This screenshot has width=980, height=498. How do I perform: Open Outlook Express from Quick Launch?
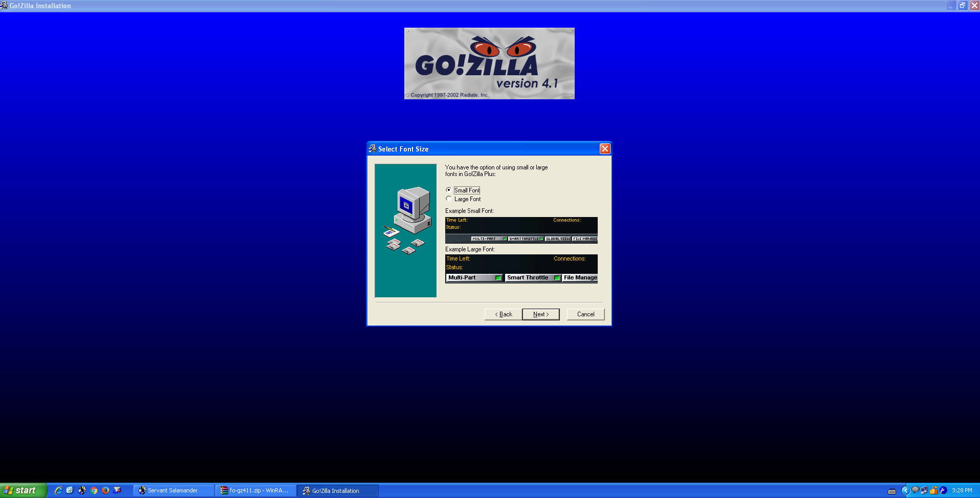coord(70,490)
